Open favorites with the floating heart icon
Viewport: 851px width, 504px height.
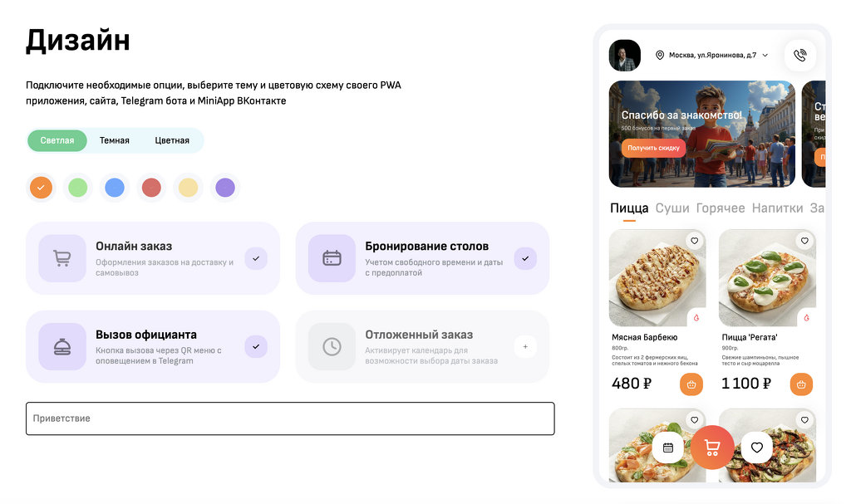[756, 448]
